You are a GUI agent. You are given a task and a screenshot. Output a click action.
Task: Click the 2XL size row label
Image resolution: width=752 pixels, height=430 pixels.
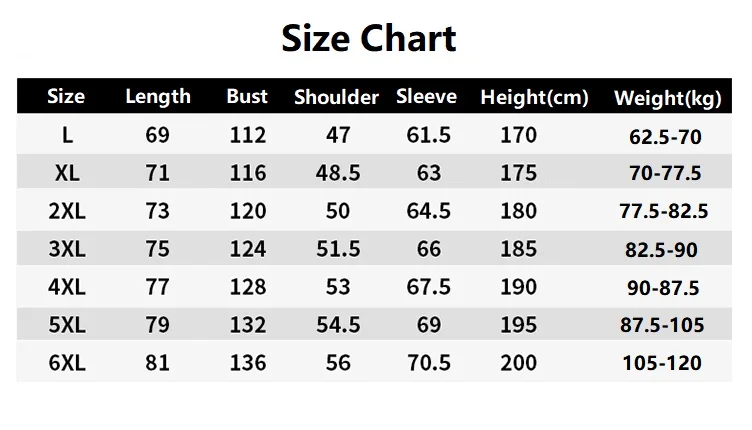click(67, 211)
